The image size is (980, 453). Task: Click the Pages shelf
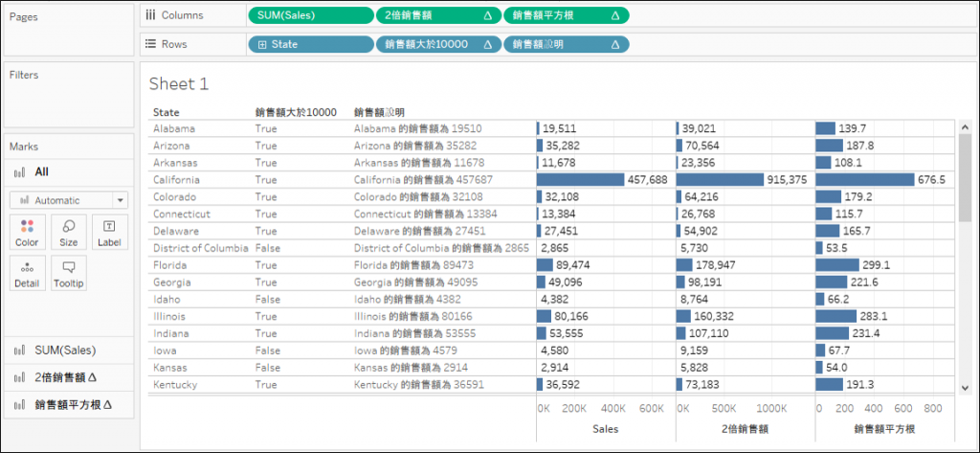69,30
